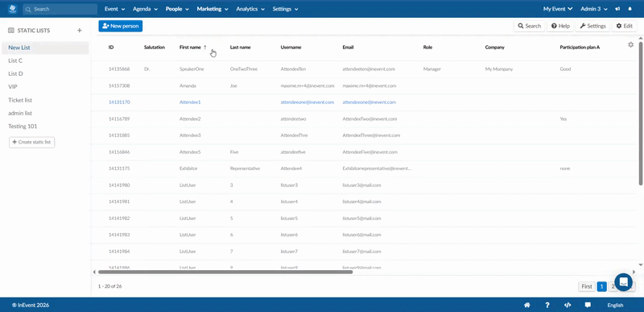Click the Role column header
Viewport: 644px width, 312px height.
click(427, 48)
